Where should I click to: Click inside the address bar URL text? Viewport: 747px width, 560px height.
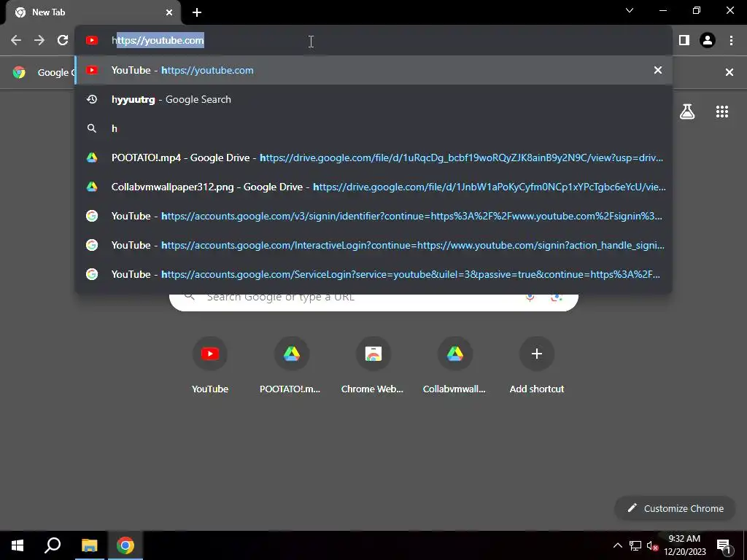158,41
